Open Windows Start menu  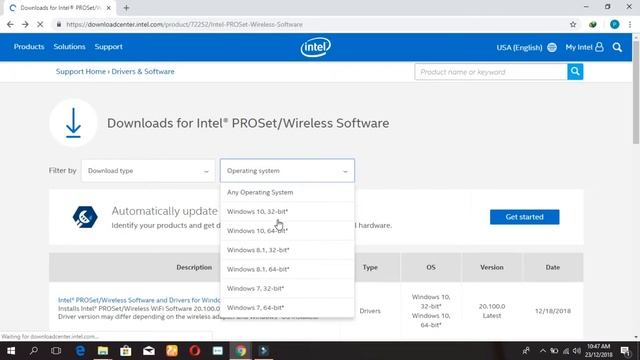(11, 351)
